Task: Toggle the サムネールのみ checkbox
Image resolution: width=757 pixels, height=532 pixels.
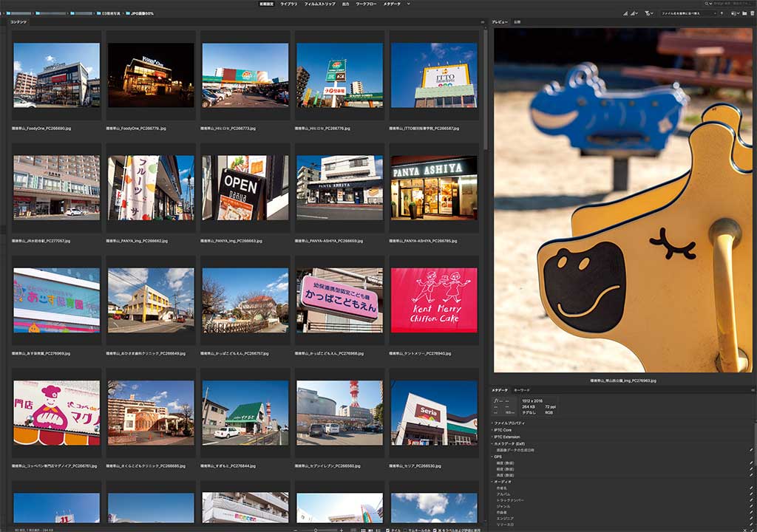Action: [x=405, y=530]
